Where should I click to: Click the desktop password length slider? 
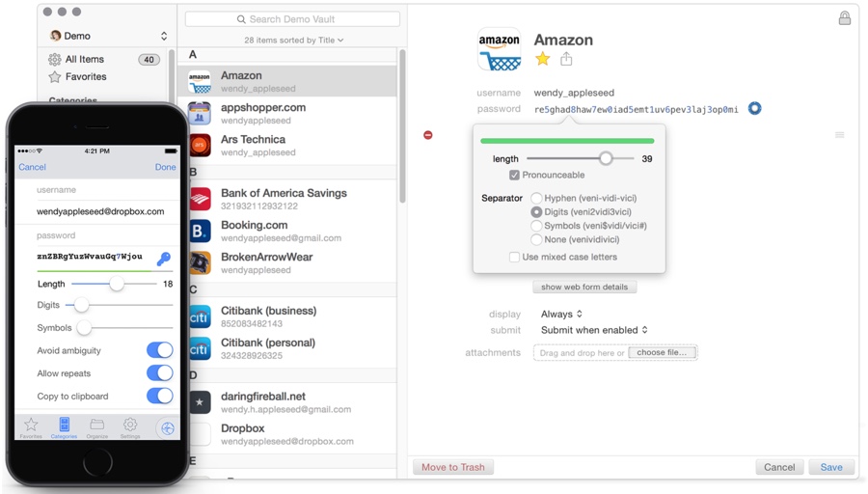[x=581, y=158]
